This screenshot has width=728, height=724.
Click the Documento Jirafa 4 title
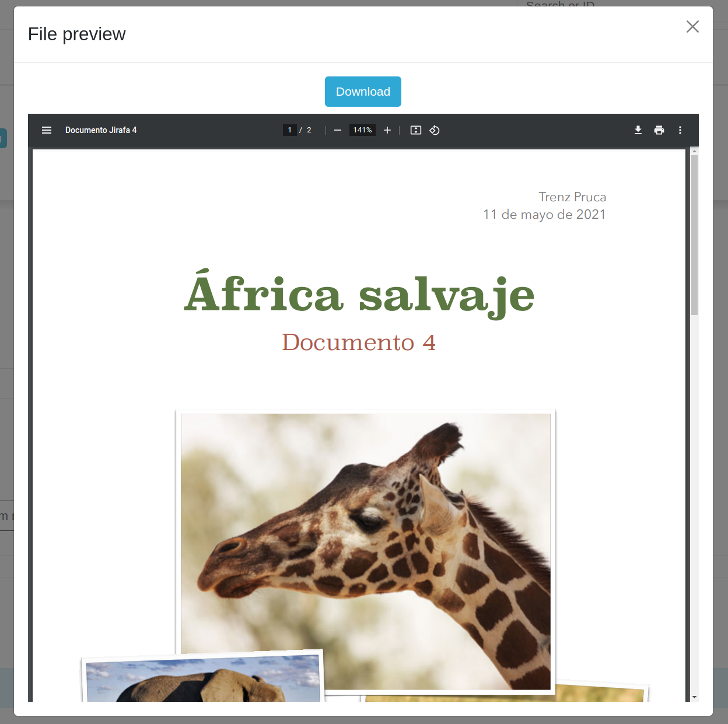click(101, 130)
